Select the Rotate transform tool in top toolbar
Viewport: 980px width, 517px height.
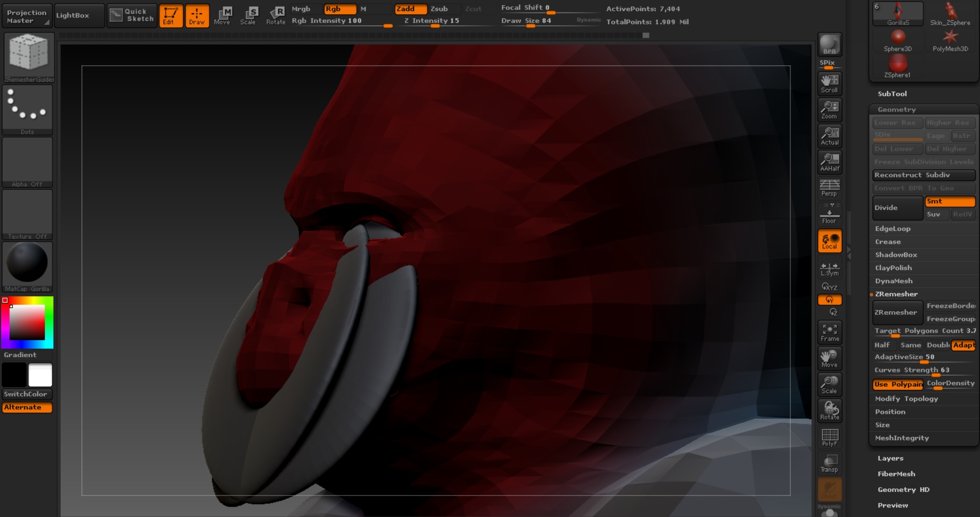[x=276, y=16]
